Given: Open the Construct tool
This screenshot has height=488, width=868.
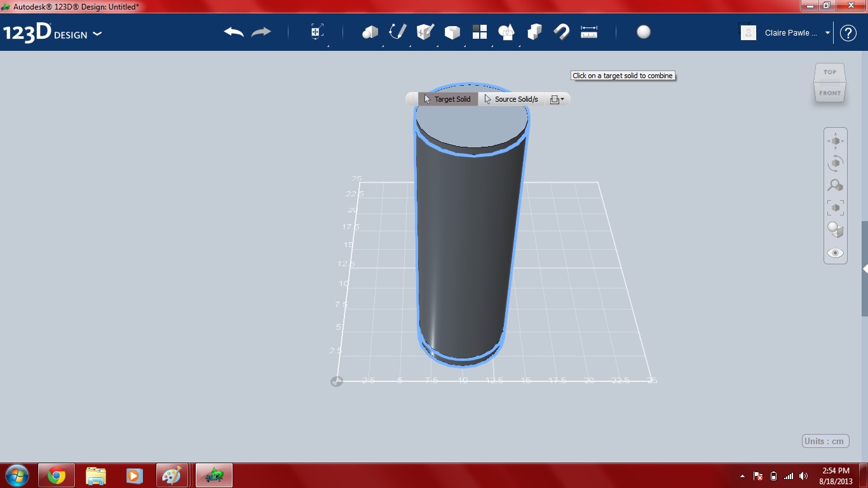Looking at the screenshot, I should 425,32.
